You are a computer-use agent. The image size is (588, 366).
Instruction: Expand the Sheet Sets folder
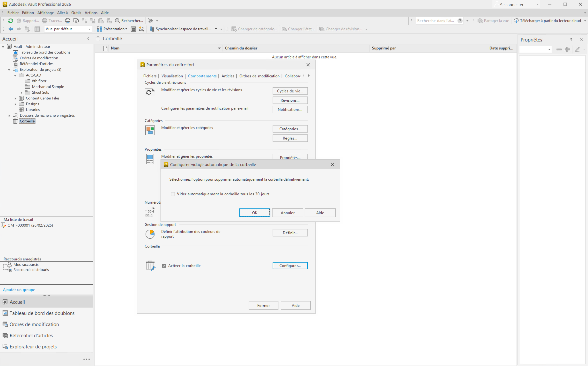click(x=22, y=93)
